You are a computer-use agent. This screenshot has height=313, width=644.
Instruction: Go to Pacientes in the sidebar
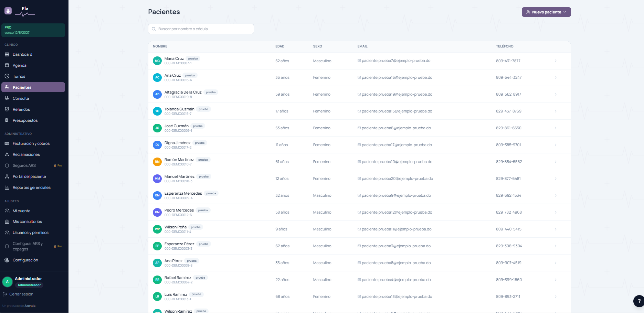pyautogui.click(x=33, y=87)
